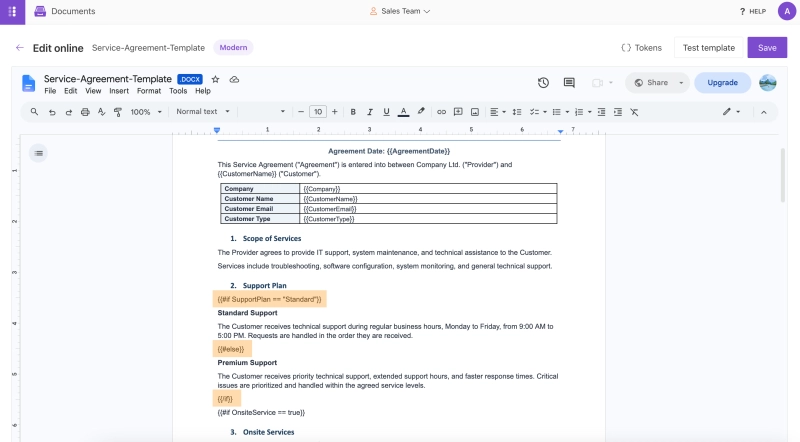Open the zoom level dropdown
The width and height of the screenshot is (800, 442).
pos(146,112)
